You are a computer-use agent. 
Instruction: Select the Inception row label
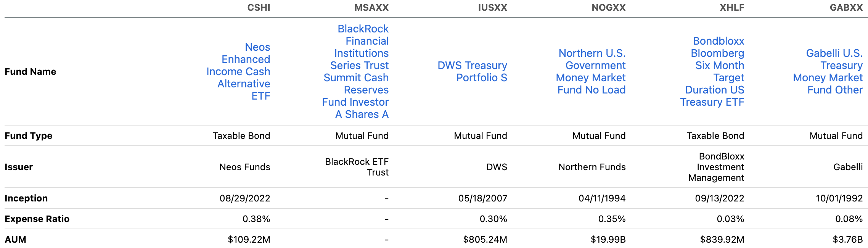pyautogui.click(x=26, y=198)
